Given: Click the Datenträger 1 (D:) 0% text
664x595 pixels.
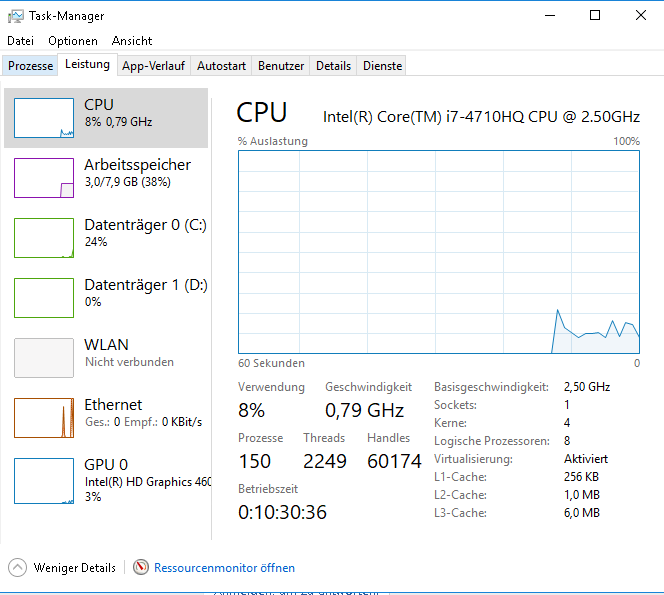Looking at the screenshot, I should [x=93, y=302].
